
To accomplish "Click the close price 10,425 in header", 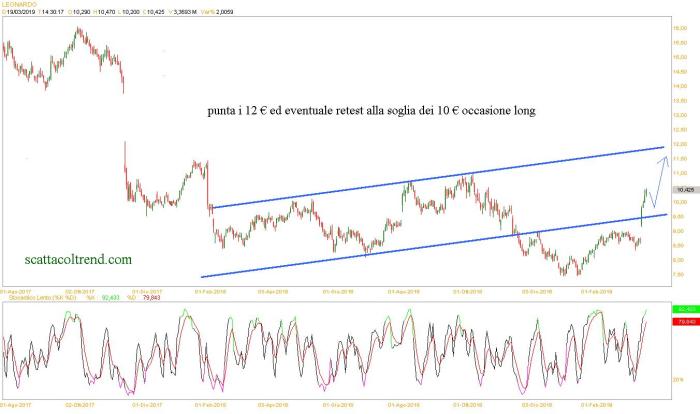I will click(x=155, y=12).
